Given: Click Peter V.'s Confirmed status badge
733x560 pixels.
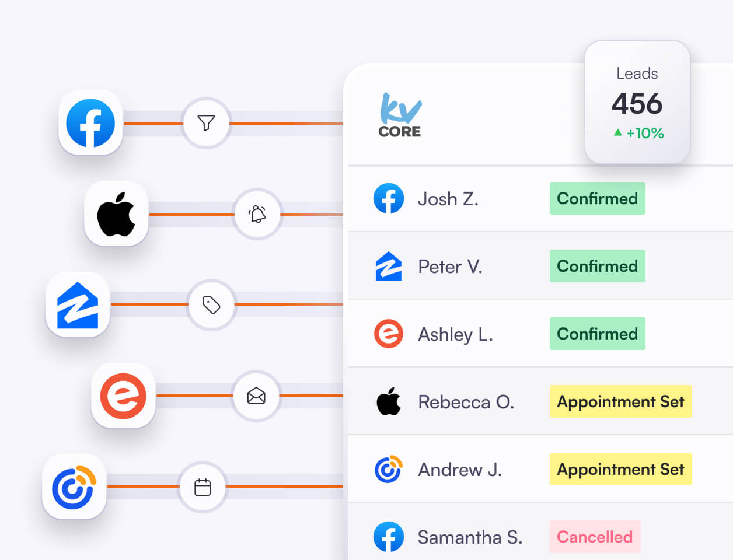Looking at the screenshot, I should coord(597,266).
